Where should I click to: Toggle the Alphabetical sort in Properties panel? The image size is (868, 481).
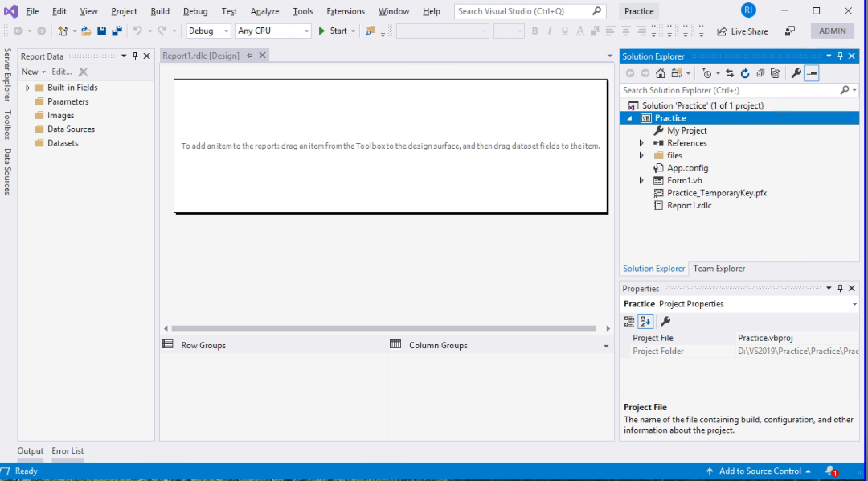coord(645,320)
